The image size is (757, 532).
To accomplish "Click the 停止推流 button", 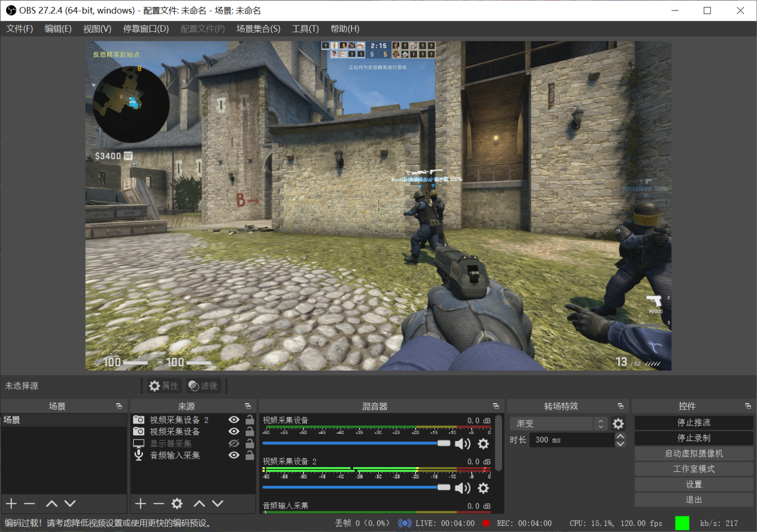I will pyautogui.click(x=694, y=423).
